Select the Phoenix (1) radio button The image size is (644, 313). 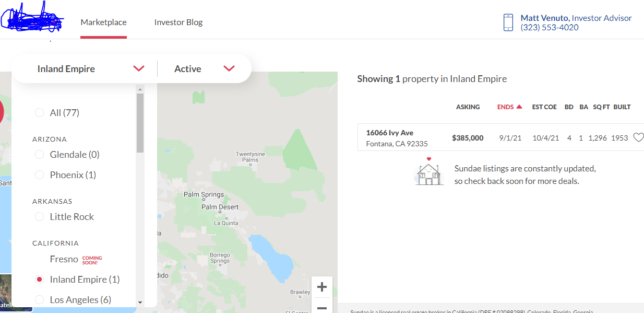tap(40, 175)
